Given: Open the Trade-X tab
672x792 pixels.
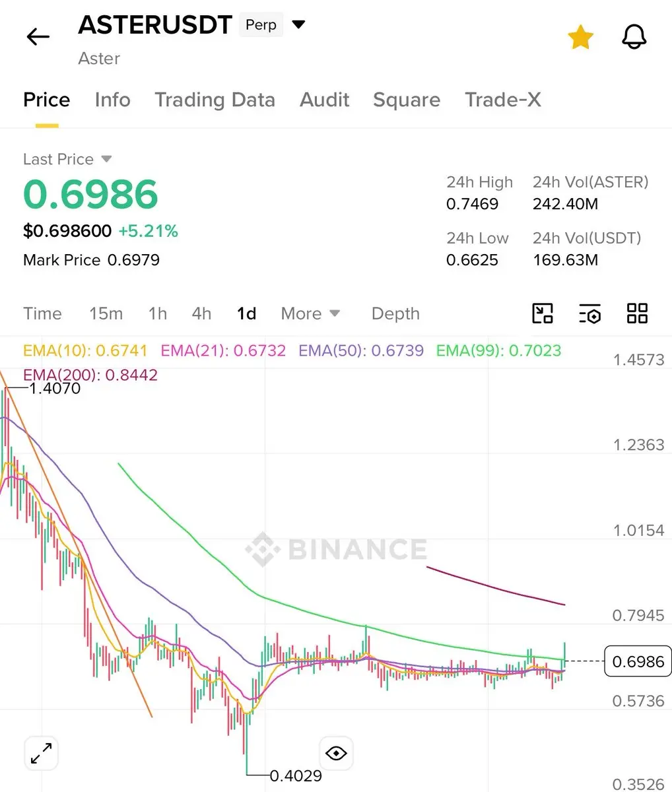Looking at the screenshot, I should click(x=503, y=100).
